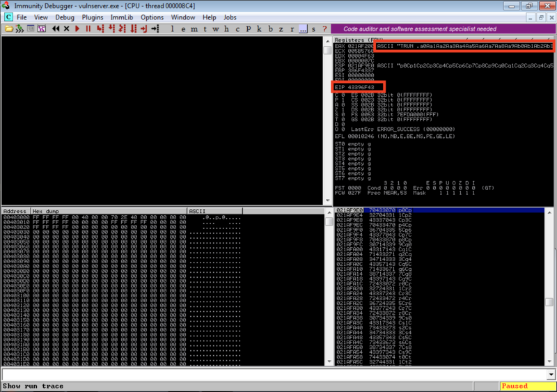557x392 pixels.
Task: Open the Window menu
Action: coord(183,17)
